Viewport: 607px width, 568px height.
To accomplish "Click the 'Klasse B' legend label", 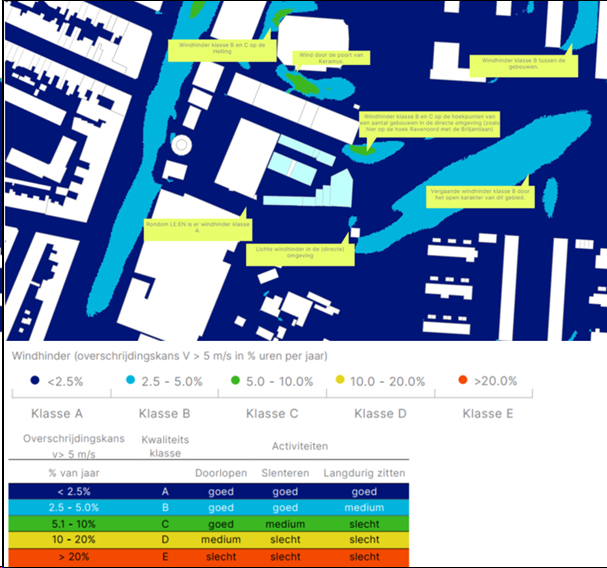I will pos(165,414).
